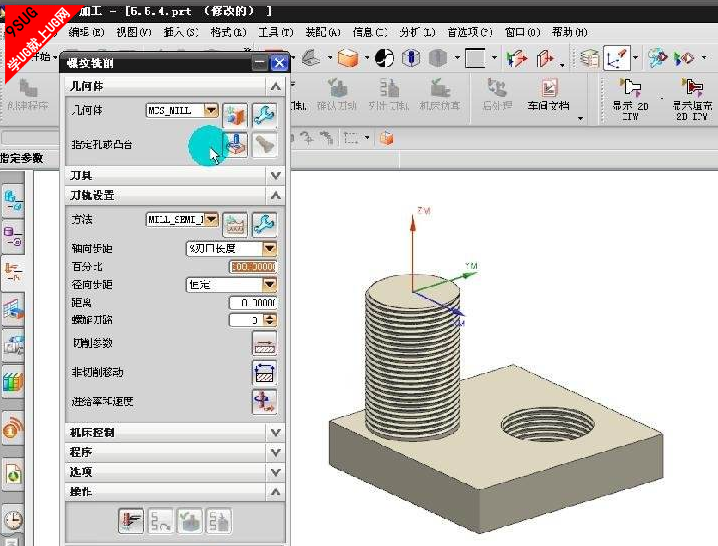Generate the tool path
718x546 pixels.
pyautogui.click(x=131, y=521)
